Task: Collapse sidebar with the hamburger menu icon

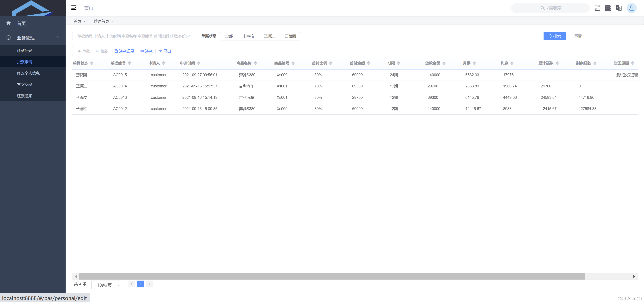Action: tap(74, 8)
